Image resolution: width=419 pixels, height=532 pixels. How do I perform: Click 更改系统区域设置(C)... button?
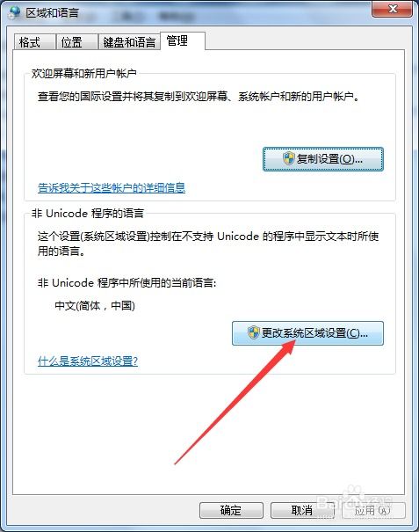click(x=307, y=333)
